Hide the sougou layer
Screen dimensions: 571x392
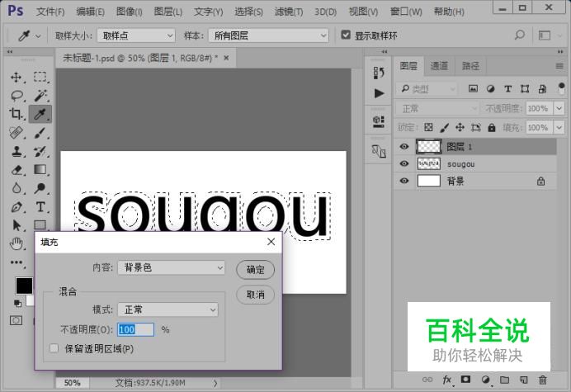[403, 163]
